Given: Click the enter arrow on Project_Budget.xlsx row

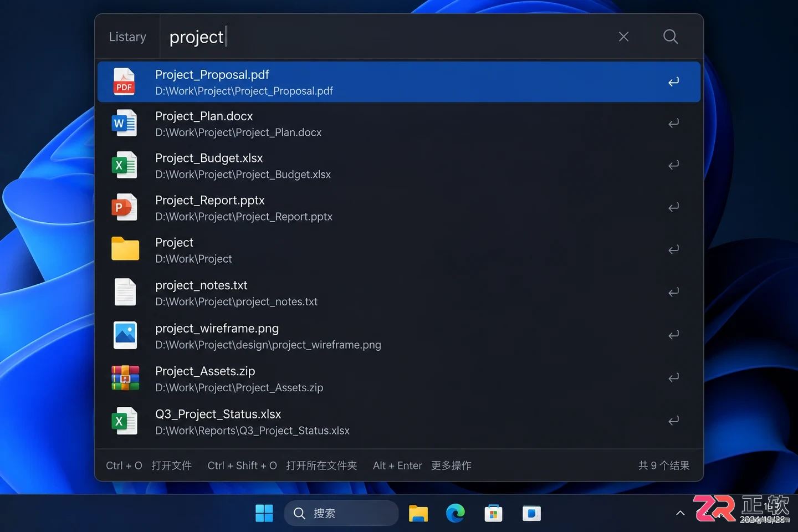Looking at the screenshot, I should (x=673, y=165).
